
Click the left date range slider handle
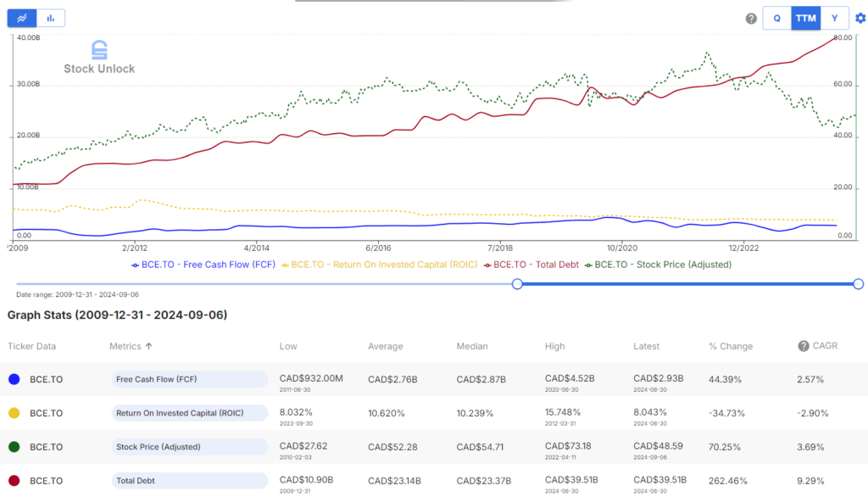pyautogui.click(x=517, y=284)
